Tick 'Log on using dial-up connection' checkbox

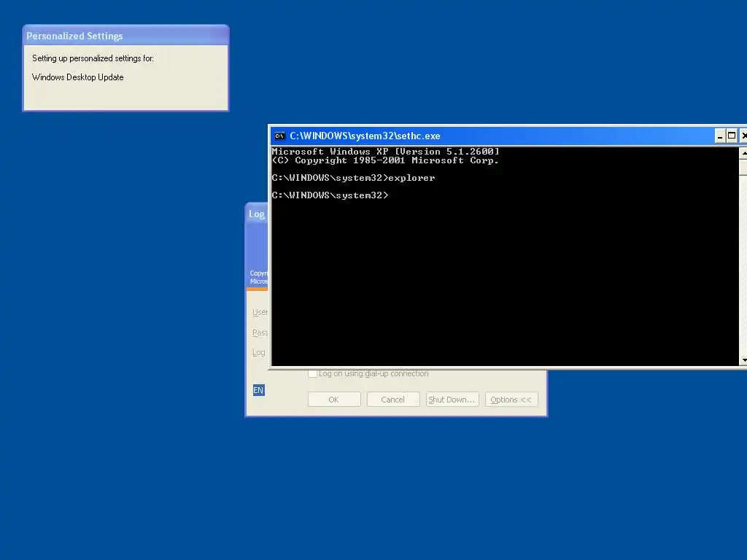312,373
